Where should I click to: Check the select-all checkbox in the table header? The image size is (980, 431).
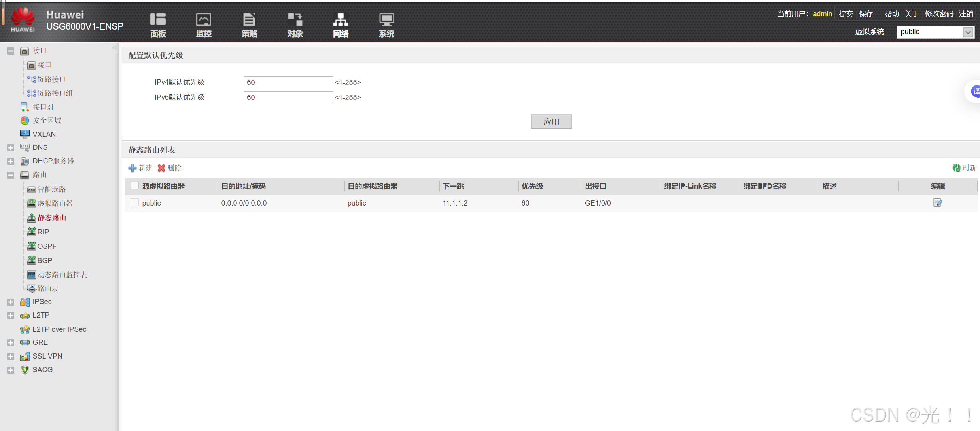point(134,185)
